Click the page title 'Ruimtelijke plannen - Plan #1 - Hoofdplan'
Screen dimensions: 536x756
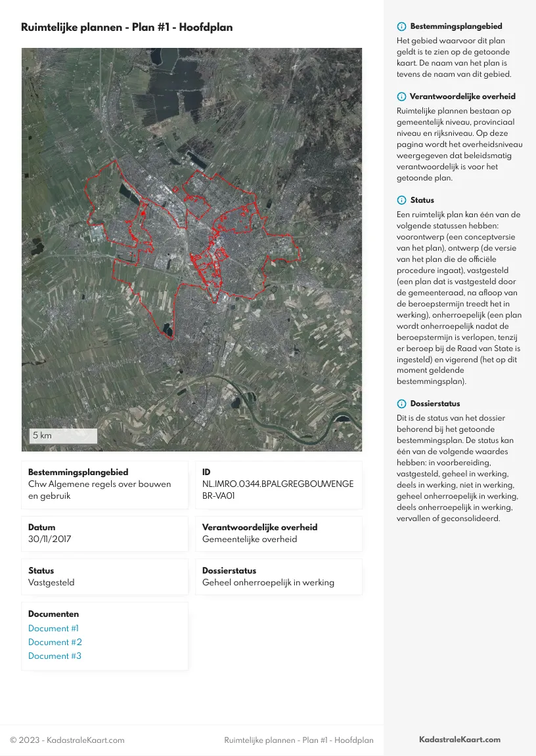[127, 27]
